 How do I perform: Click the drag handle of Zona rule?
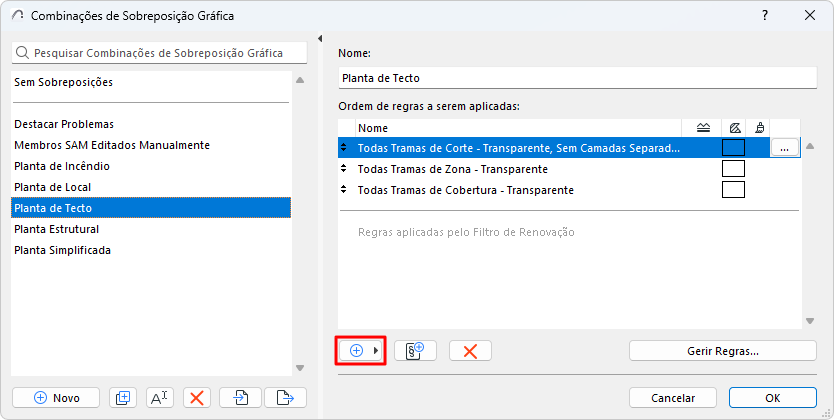pos(345,169)
